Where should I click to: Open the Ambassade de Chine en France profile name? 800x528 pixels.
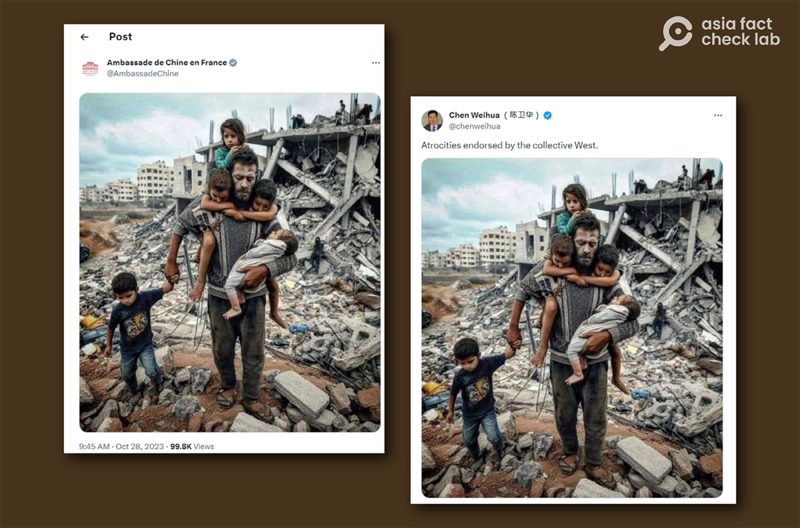click(x=166, y=62)
